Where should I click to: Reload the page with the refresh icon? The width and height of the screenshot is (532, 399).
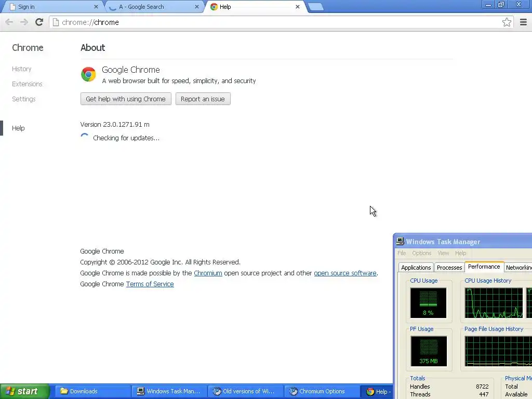point(39,22)
